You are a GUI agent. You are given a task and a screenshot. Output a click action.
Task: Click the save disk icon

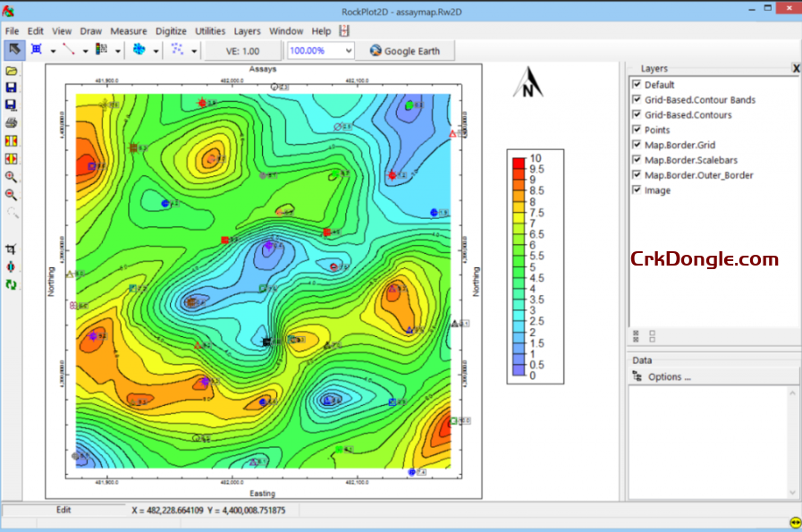(x=12, y=88)
